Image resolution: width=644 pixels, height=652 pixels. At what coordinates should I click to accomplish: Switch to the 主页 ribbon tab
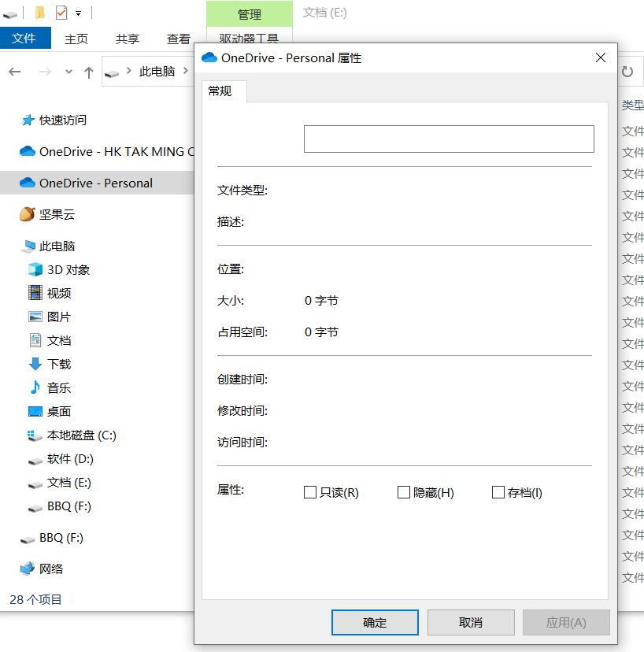point(76,39)
